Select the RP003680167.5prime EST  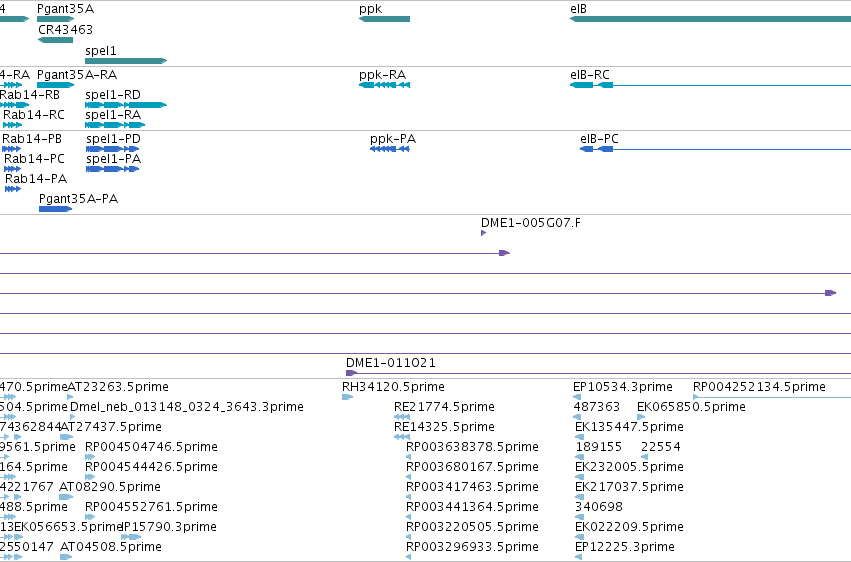(x=408, y=477)
